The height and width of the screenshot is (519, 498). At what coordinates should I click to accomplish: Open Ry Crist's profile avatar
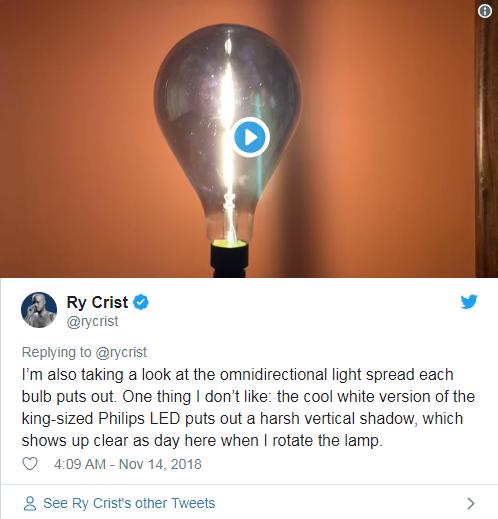click(x=39, y=310)
